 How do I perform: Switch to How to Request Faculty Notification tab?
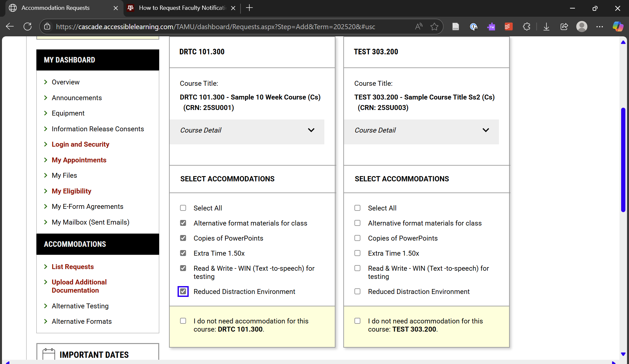point(182,8)
